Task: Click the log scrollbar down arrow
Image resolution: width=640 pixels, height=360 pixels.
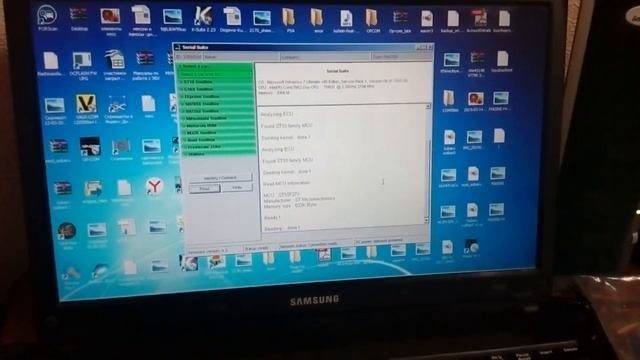Action: pos(427,220)
